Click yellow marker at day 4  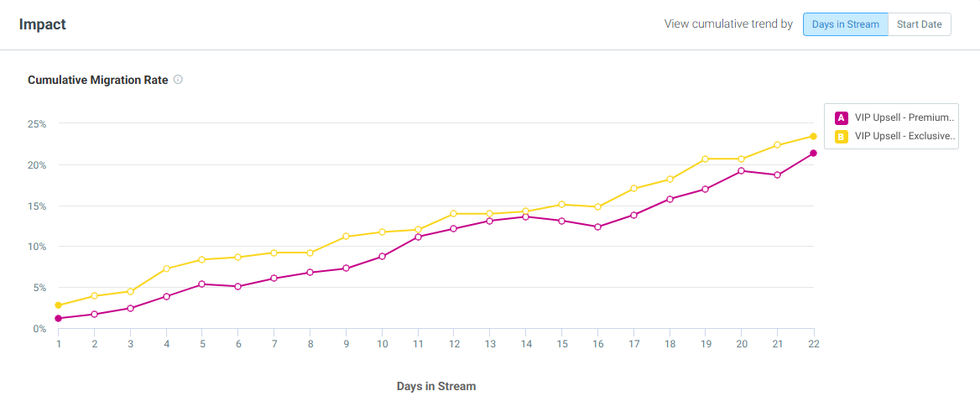166,268
